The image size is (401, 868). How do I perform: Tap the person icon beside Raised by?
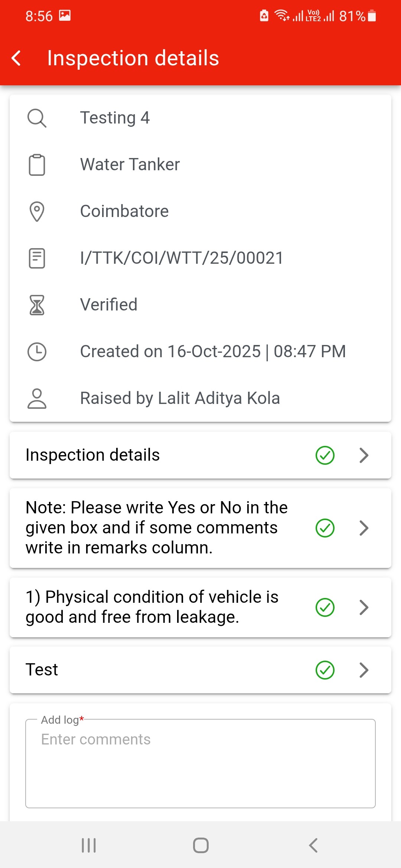pyautogui.click(x=37, y=398)
